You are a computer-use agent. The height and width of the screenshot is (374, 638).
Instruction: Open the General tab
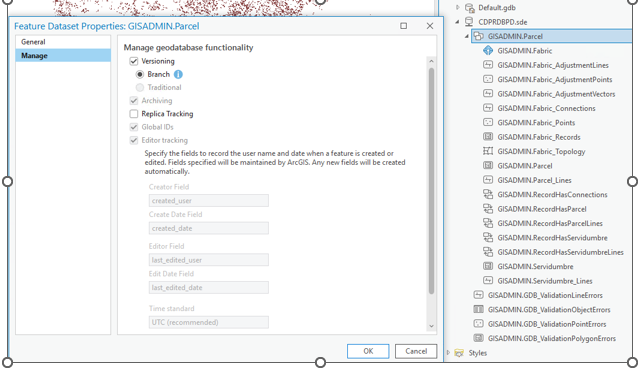pos(63,42)
